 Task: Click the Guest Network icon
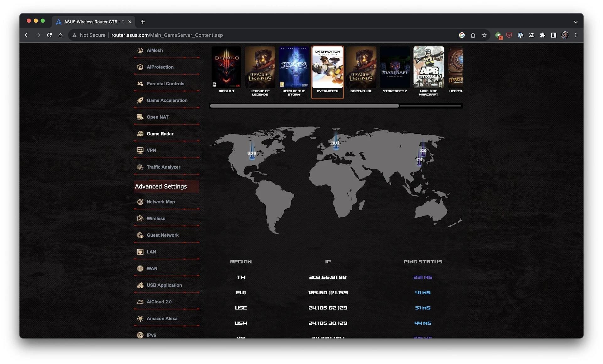(x=140, y=235)
